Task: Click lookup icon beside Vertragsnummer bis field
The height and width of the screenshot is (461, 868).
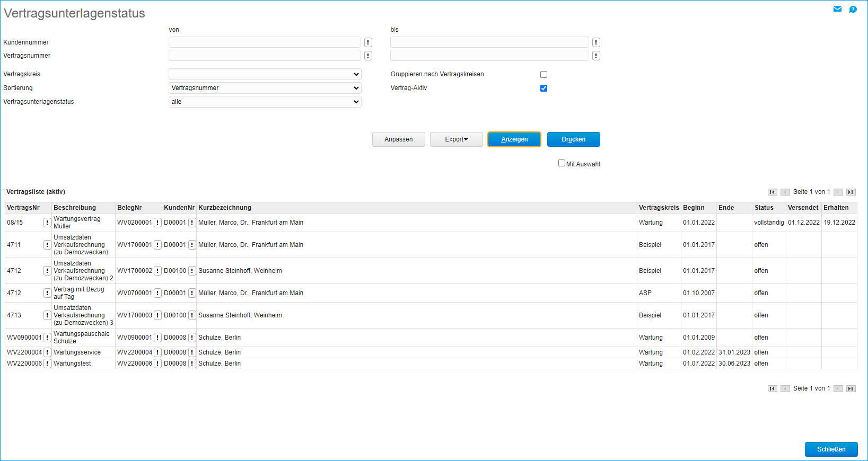Action: pyautogui.click(x=596, y=56)
